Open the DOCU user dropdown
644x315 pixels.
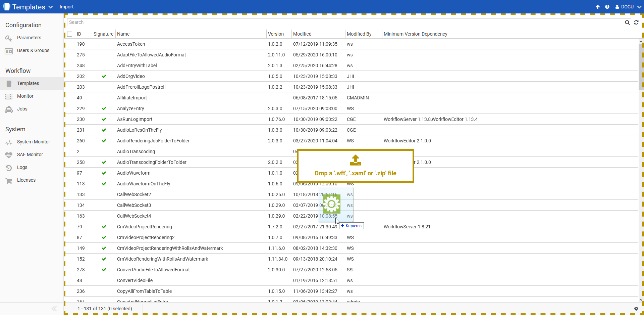[x=628, y=7]
